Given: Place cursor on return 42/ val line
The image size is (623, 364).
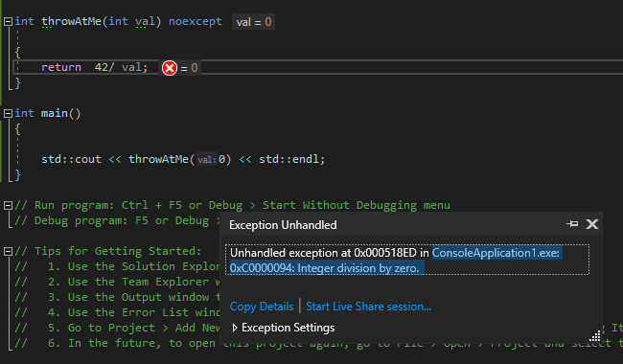Looking at the screenshot, I should tap(94, 67).
